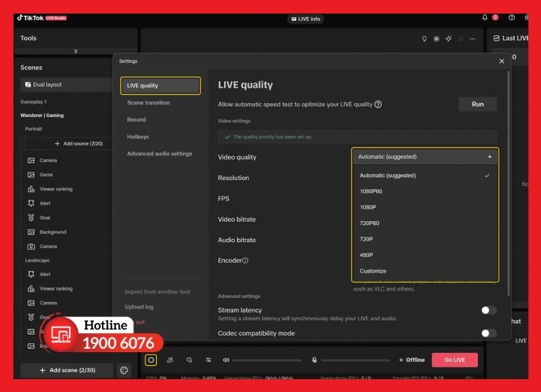Adjust the speaker volume slider
This screenshot has width=541, height=392.
click(267, 360)
